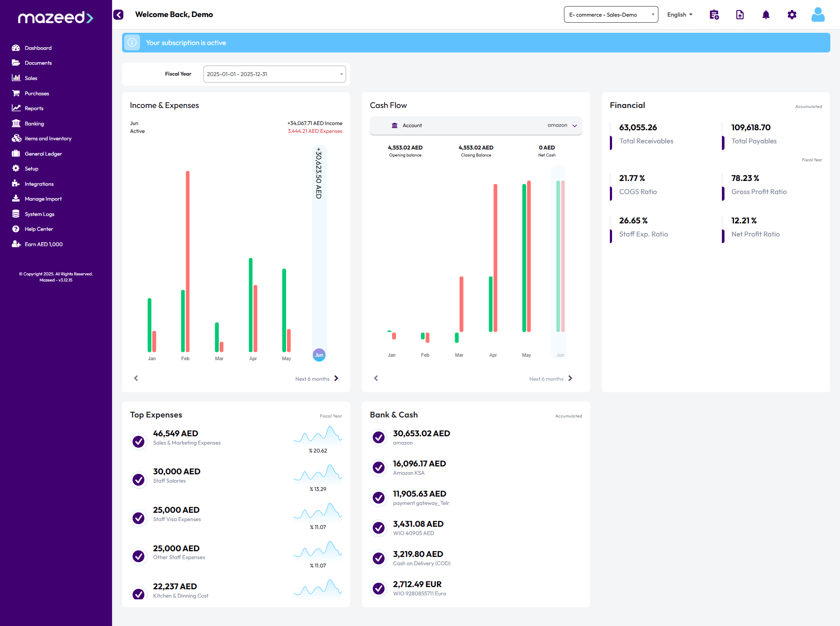Open the Banking menu item
Image resolution: width=840 pixels, height=626 pixels.
pos(34,124)
